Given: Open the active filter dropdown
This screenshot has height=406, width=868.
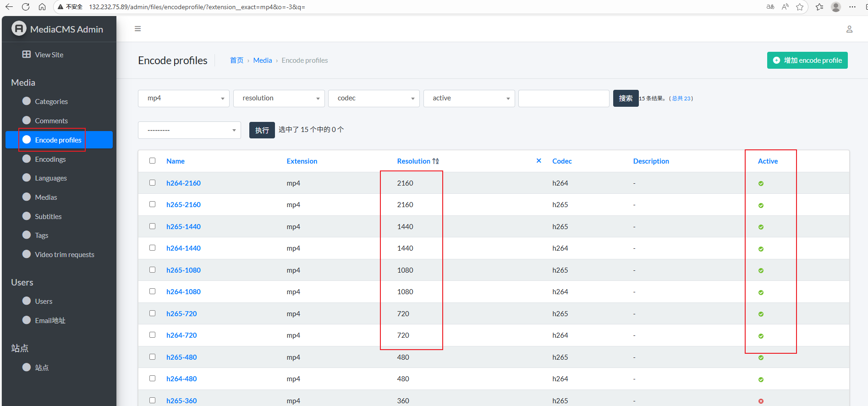Looking at the screenshot, I should point(469,98).
